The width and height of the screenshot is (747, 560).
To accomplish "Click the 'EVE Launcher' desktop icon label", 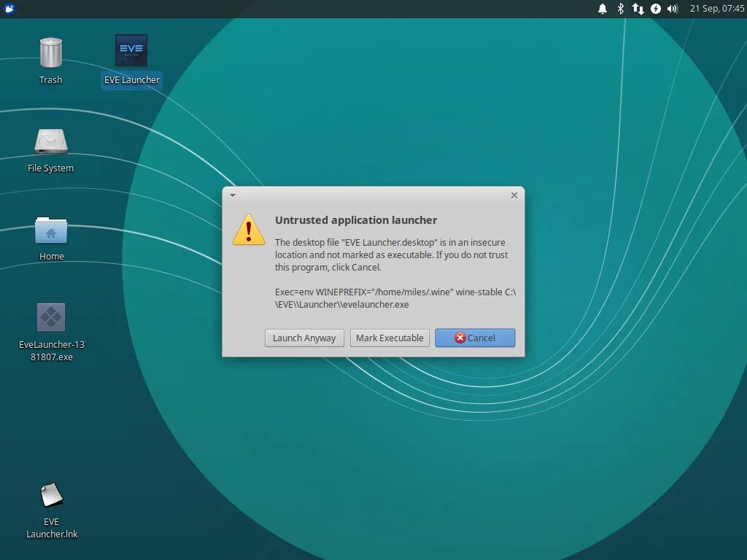I will [x=131, y=80].
